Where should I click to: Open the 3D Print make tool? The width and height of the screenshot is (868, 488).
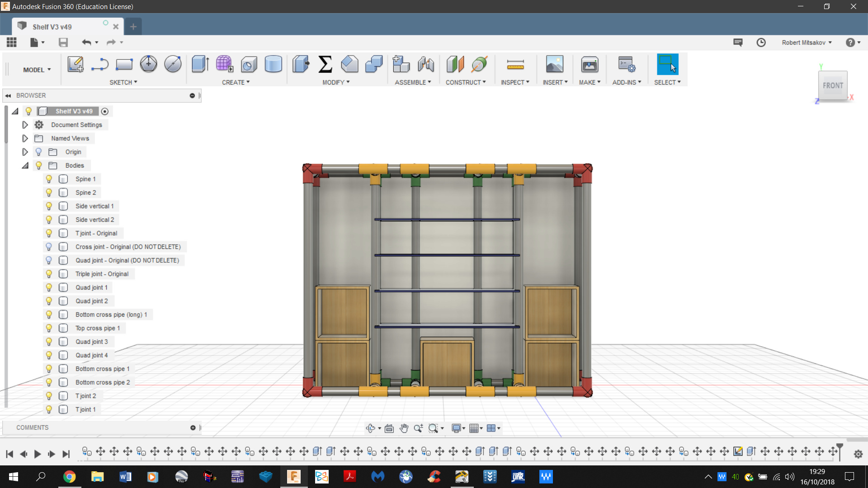(x=590, y=64)
